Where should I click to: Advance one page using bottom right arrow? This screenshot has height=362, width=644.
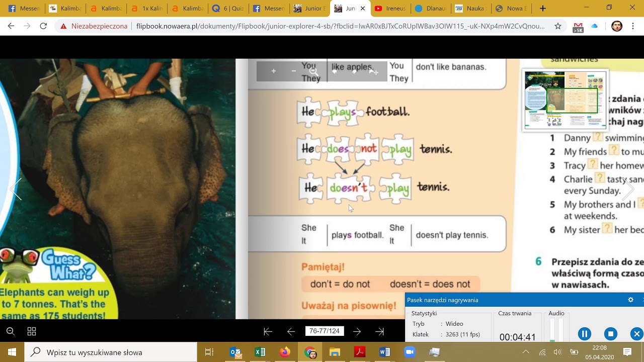357,331
